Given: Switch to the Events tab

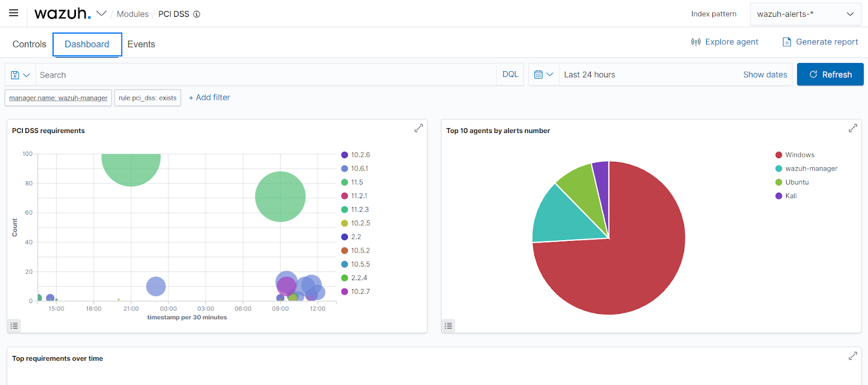Looking at the screenshot, I should 141,44.
